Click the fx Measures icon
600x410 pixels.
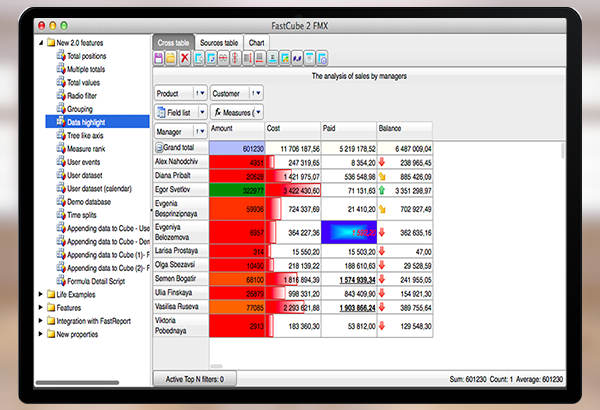217,113
